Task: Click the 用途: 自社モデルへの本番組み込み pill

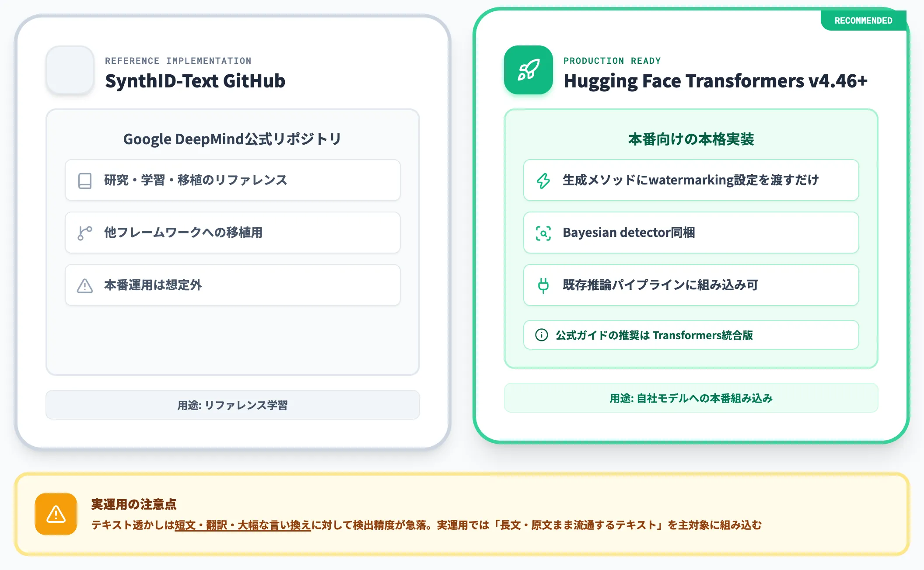Action: tap(691, 398)
